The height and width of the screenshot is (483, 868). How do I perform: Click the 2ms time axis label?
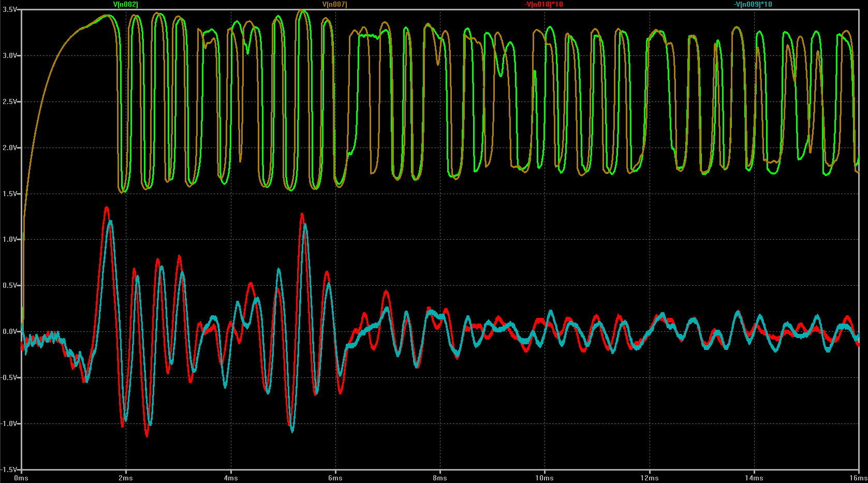coord(126,478)
